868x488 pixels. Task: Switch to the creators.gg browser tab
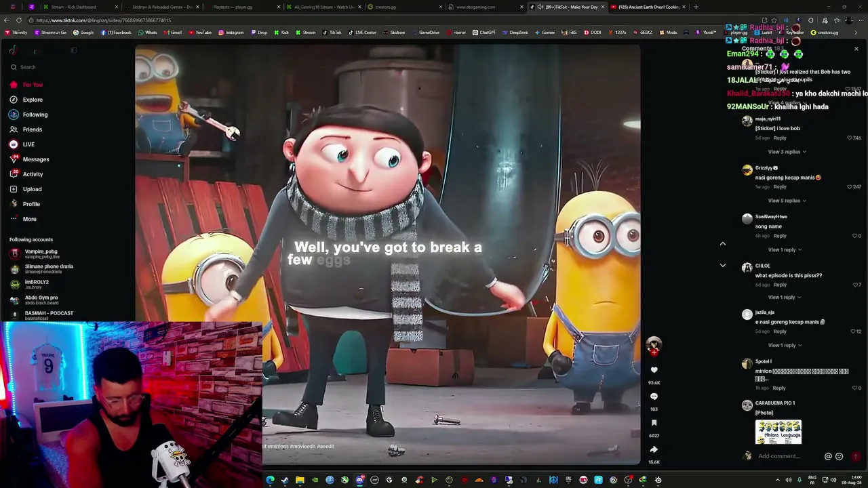pyautogui.click(x=403, y=7)
